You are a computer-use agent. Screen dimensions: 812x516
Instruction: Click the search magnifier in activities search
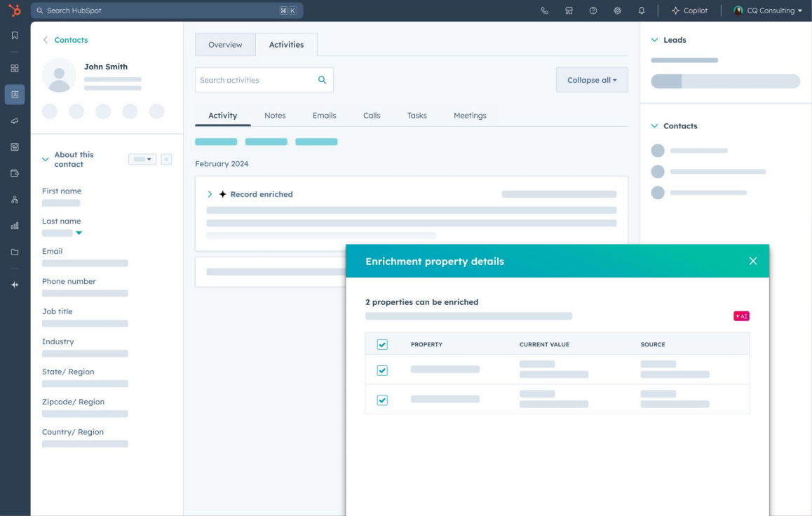pos(322,80)
